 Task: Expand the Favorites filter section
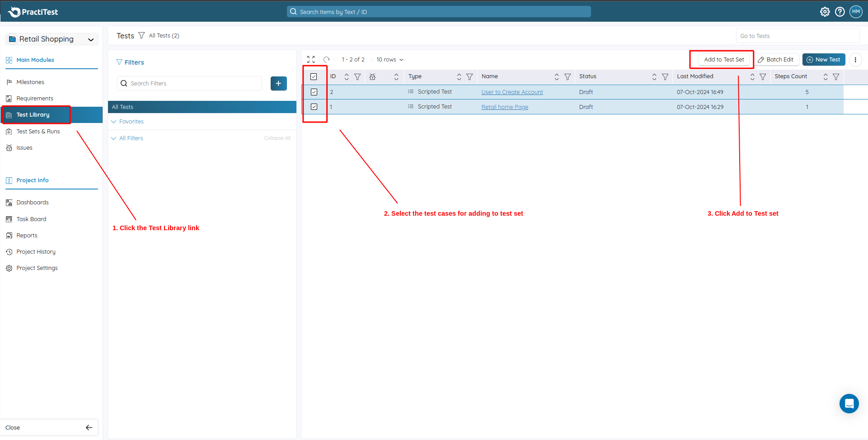[131, 122]
